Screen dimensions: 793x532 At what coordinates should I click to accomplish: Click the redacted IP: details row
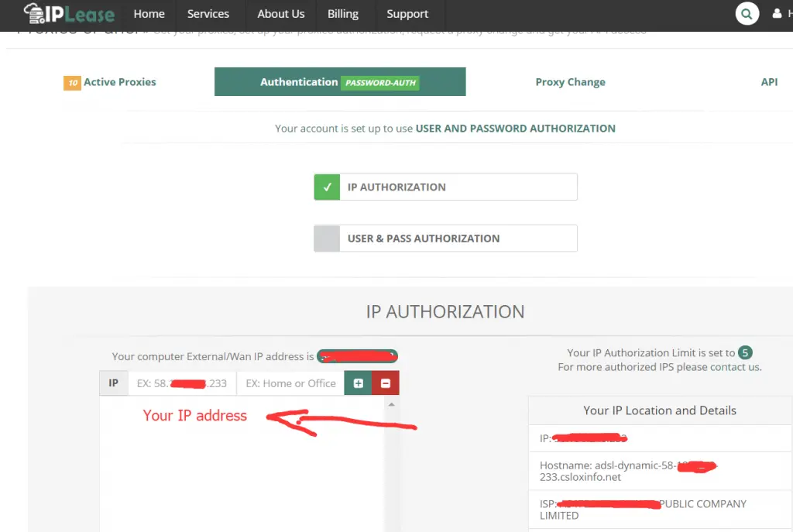[661, 438]
